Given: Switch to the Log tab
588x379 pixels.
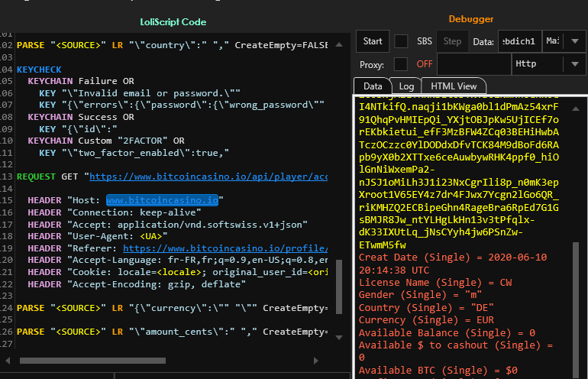Looking at the screenshot, I should [x=406, y=86].
